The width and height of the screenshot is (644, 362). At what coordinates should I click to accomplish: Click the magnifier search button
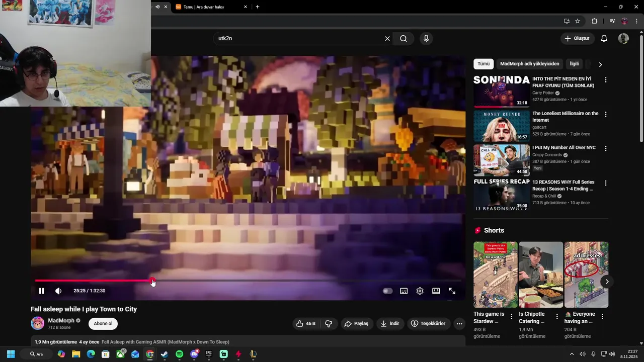tap(404, 38)
